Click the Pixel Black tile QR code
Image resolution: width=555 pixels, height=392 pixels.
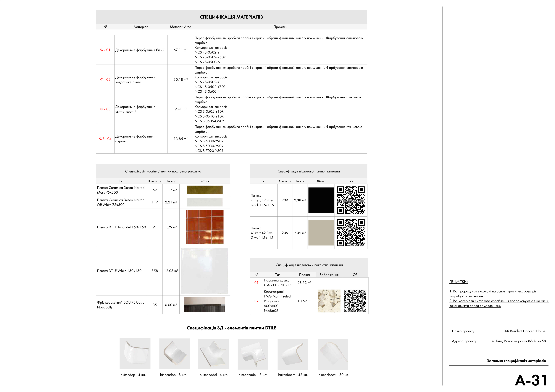click(351, 200)
